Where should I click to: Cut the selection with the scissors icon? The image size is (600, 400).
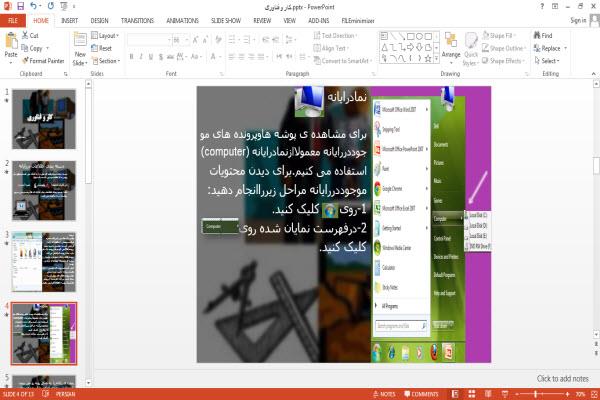30,36
